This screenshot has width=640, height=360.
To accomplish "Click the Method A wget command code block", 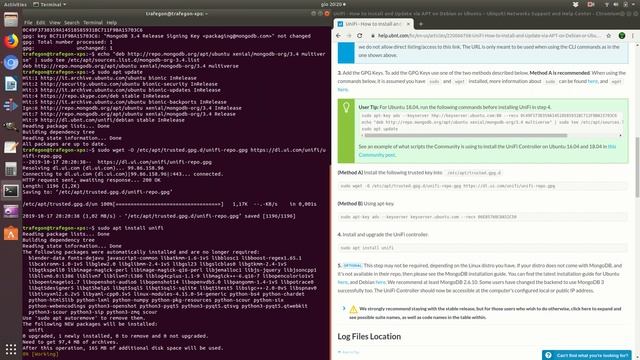I will [x=483, y=186].
